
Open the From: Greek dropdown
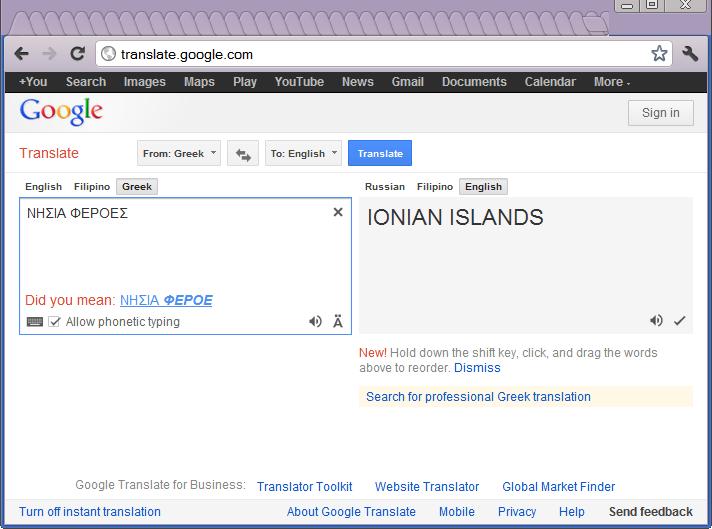click(x=179, y=153)
